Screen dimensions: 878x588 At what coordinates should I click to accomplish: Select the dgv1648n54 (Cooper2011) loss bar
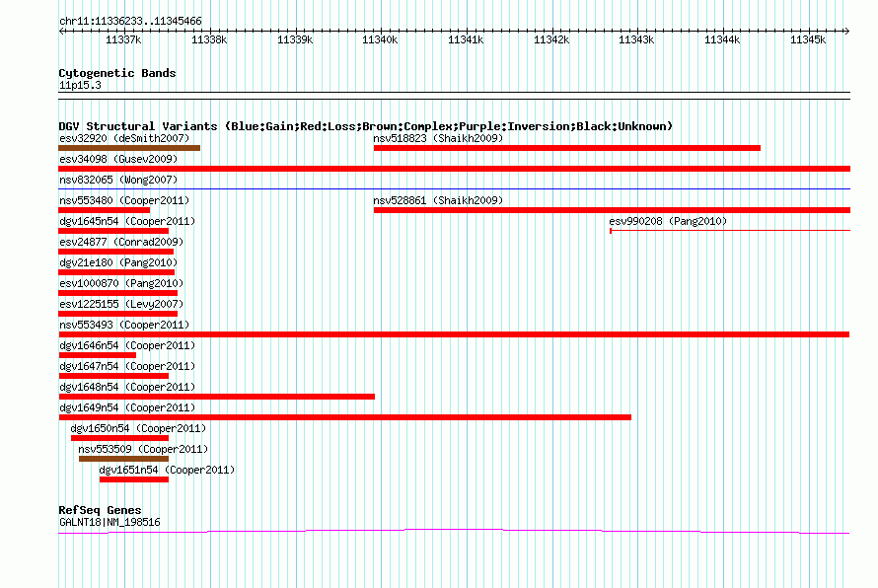point(217,397)
